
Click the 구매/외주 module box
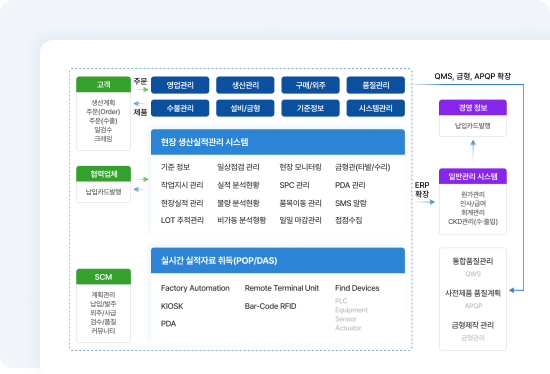coord(310,85)
